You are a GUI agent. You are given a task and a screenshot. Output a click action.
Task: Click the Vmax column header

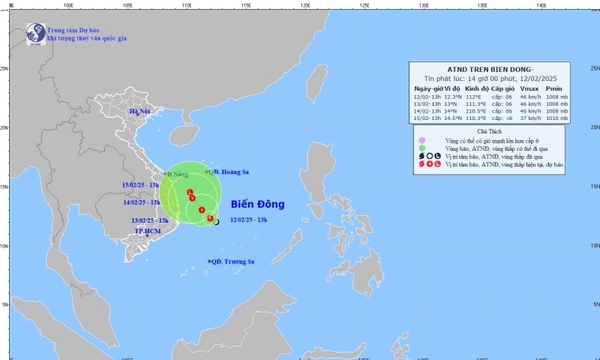[529, 89]
